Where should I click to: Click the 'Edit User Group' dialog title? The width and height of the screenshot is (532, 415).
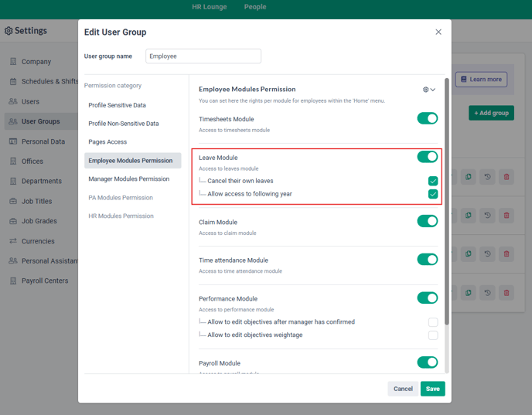coord(115,32)
